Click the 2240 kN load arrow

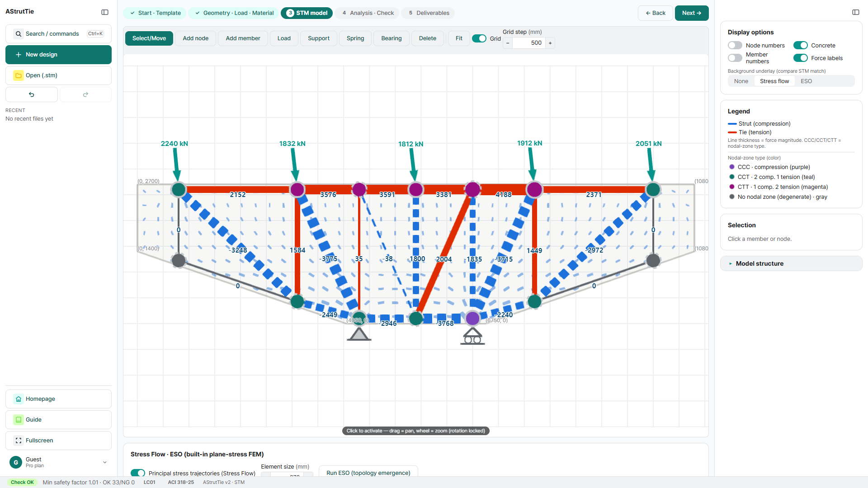point(176,164)
